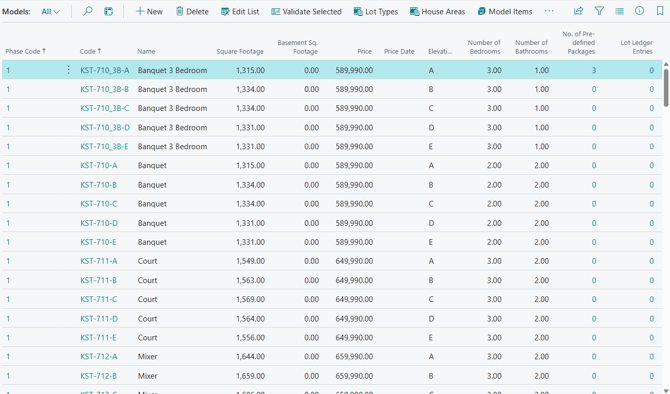Open model KST-710_3B-E link
This screenshot has height=394, width=670.
104,147
